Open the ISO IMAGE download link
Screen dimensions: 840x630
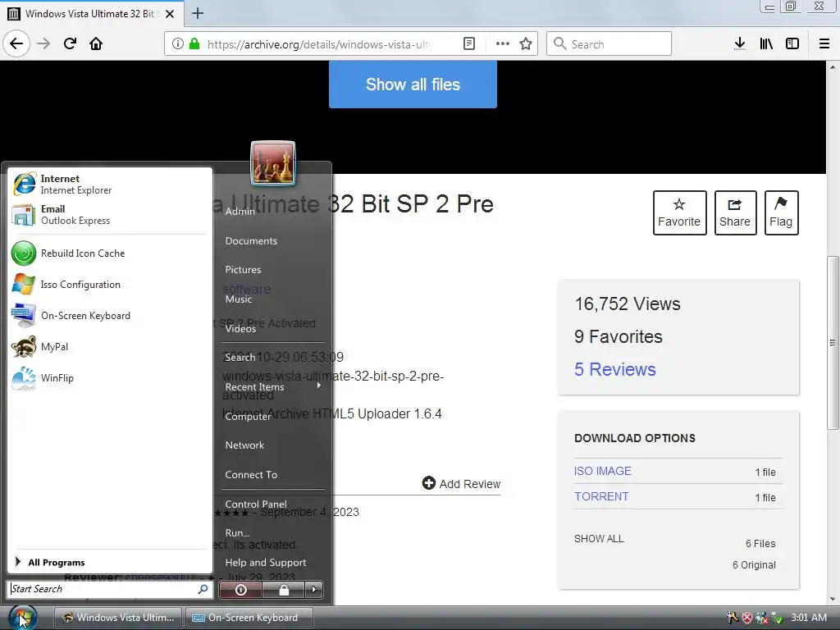603,471
